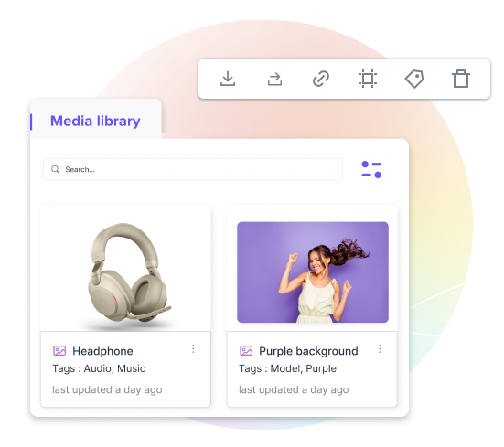Open filter settings slider icon
This screenshot has width=504, height=447.
(371, 169)
